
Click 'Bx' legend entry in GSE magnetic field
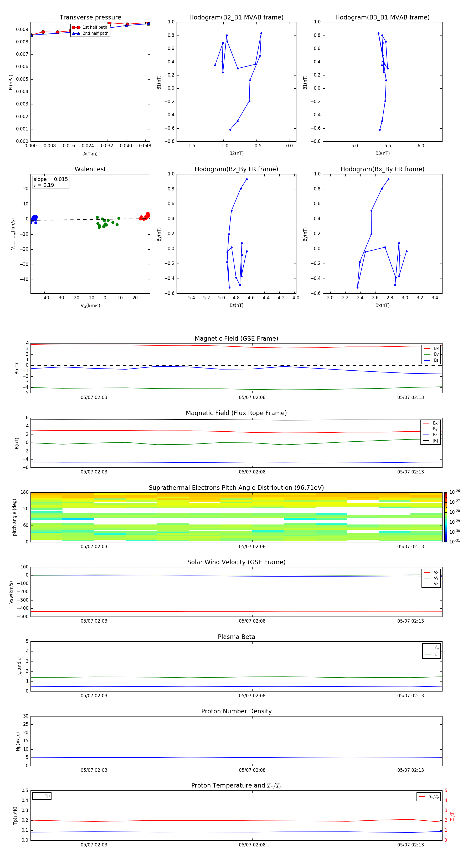click(x=431, y=349)
